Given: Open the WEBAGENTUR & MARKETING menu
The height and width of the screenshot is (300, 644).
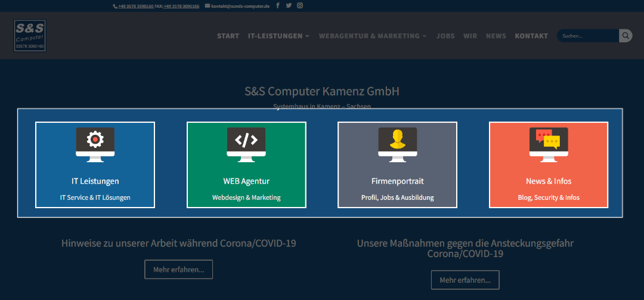Looking at the screenshot, I should 369,36.
